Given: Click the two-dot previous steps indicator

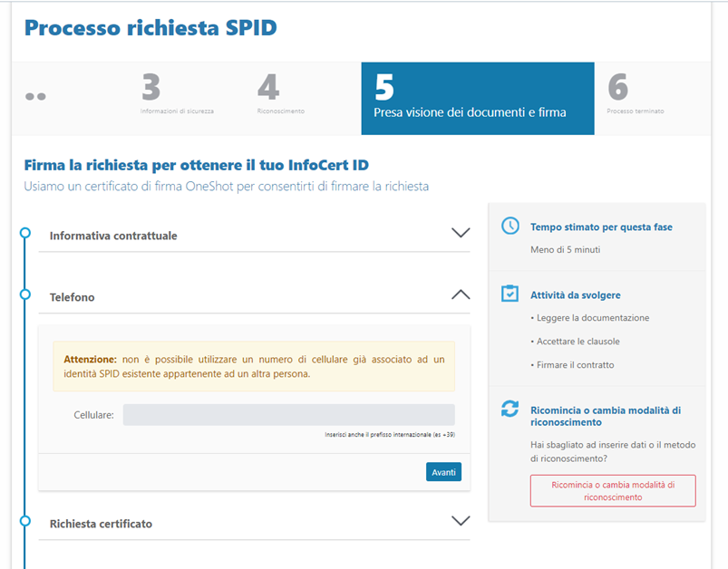Looking at the screenshot, I should pyautogui.click(x=35, y=97).
